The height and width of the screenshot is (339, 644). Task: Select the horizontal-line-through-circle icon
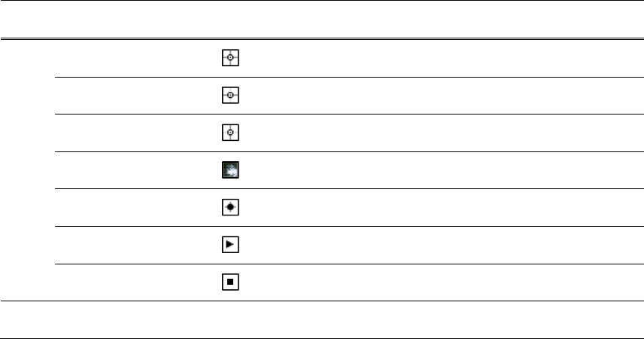[x=231, y=96]
